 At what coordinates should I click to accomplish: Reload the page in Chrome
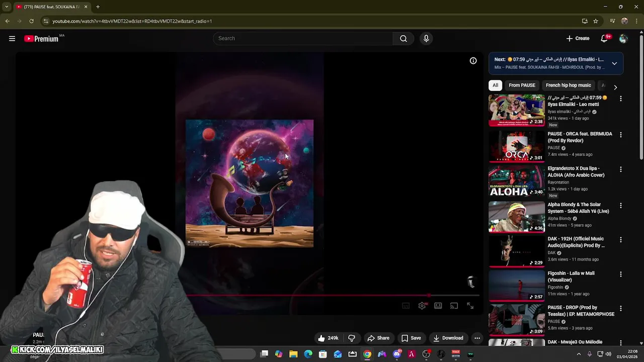31,21
